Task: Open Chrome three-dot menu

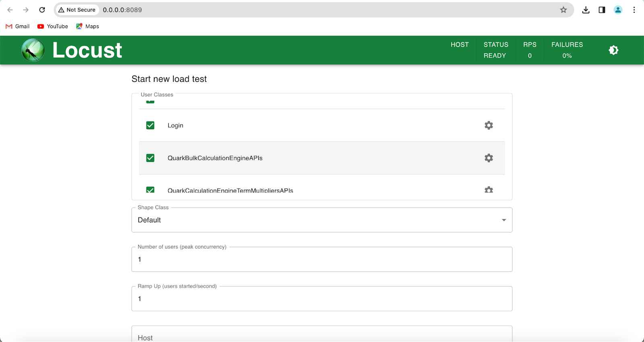Action: (634, 10)
